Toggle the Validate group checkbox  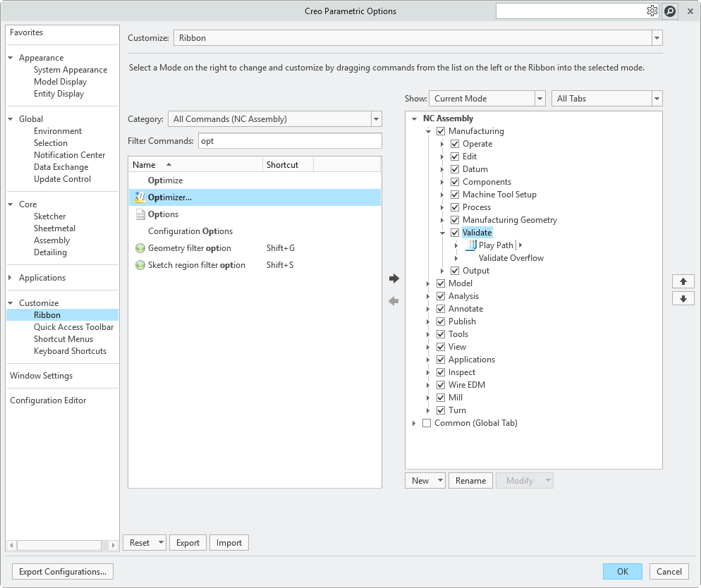tap(455, 233)
